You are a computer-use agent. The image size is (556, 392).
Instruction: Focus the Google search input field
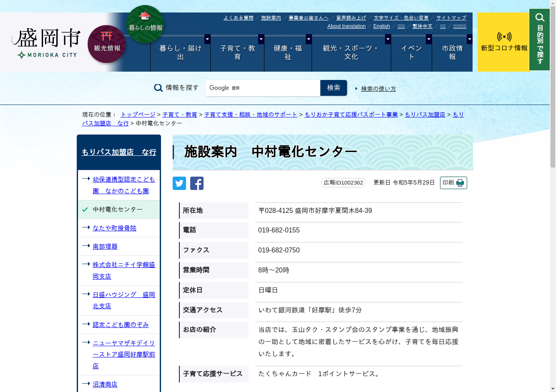263,88
